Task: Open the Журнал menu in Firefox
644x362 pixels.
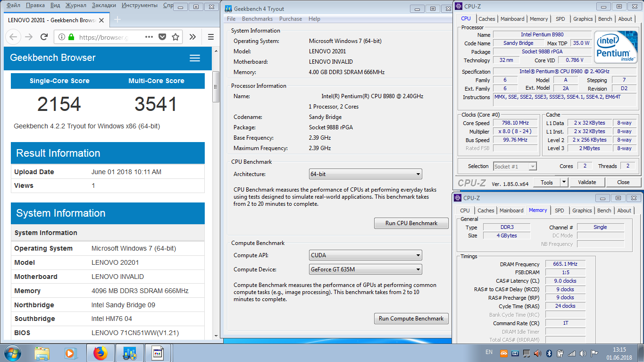Action: 75,5
